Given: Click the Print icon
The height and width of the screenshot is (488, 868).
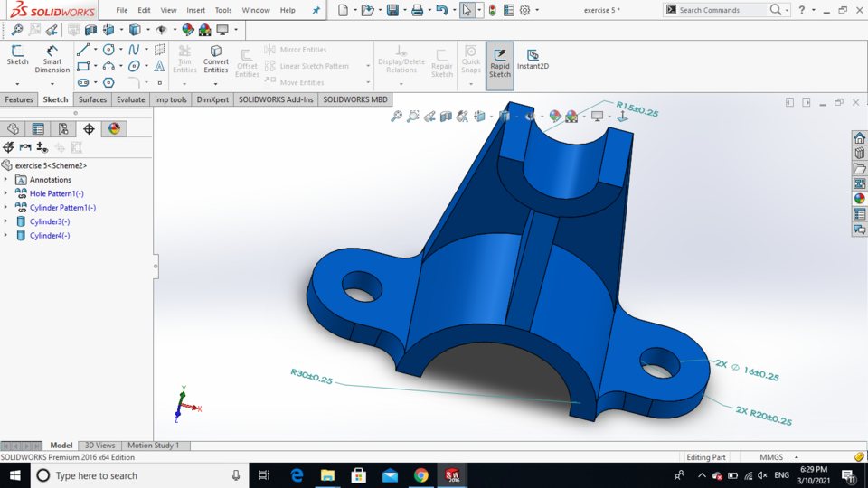Looking at the screenshot, I should coord(418,10).
